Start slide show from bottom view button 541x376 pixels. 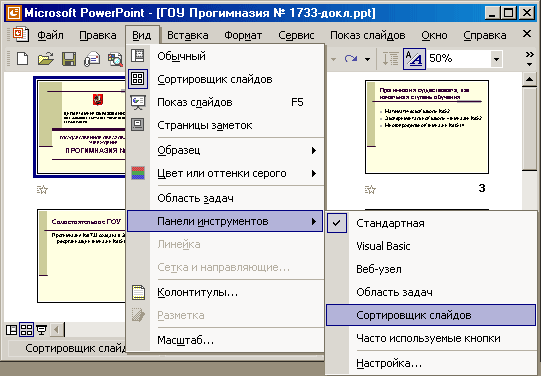41,330
